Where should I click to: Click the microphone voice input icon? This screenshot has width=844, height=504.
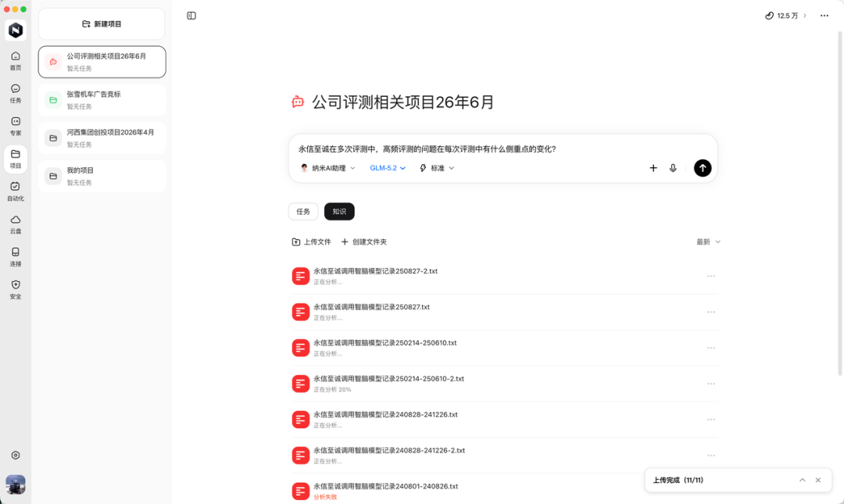[673, 168]
